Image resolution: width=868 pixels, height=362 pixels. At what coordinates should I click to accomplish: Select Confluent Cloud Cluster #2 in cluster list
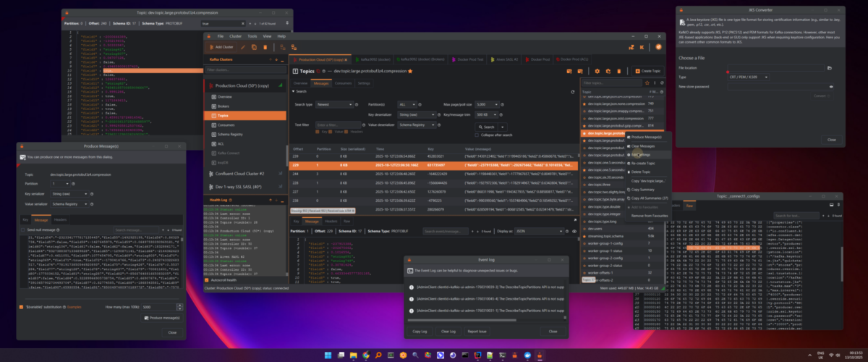coord(246,174)
